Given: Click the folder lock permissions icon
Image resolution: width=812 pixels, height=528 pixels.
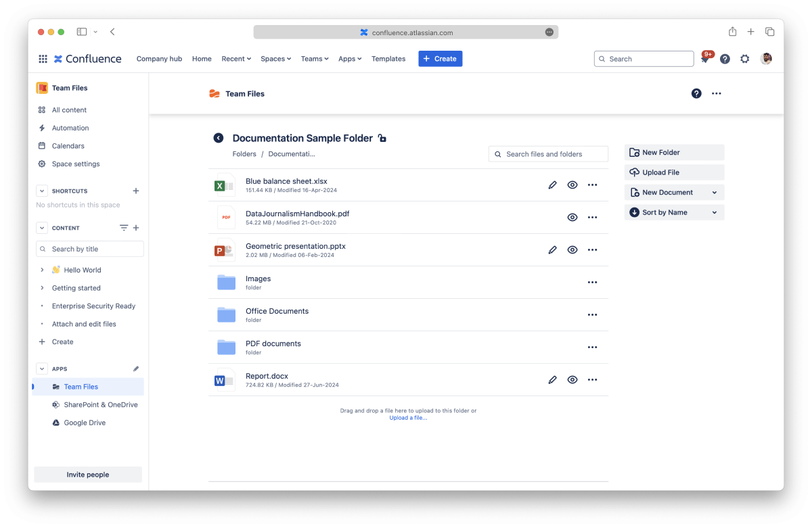Looking at the screenshot, I should (382, 139).
